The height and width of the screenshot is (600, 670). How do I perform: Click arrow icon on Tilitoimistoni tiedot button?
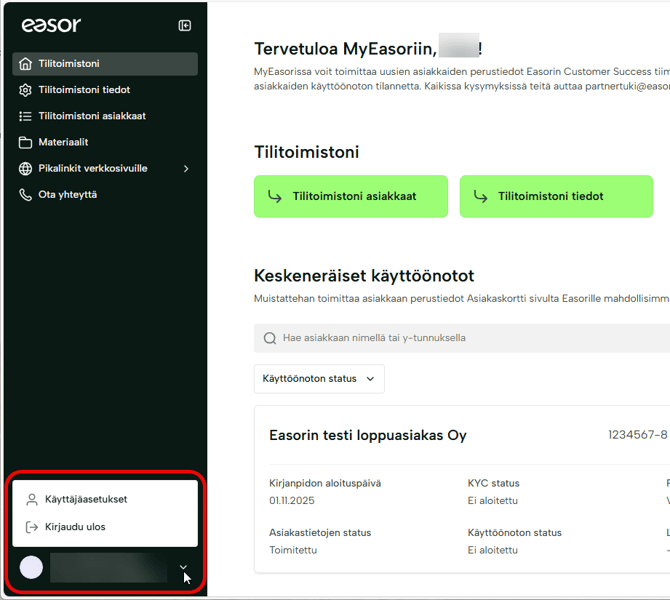coord(480,196)
